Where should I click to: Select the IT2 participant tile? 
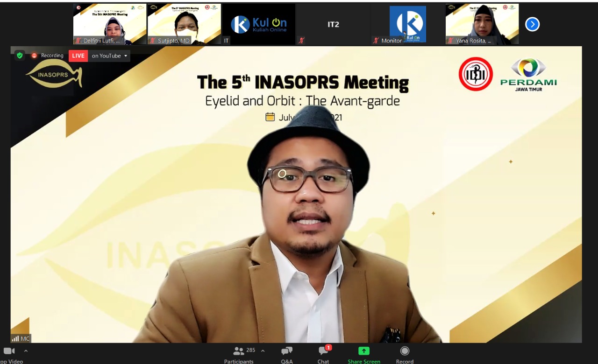pos(333,24)
